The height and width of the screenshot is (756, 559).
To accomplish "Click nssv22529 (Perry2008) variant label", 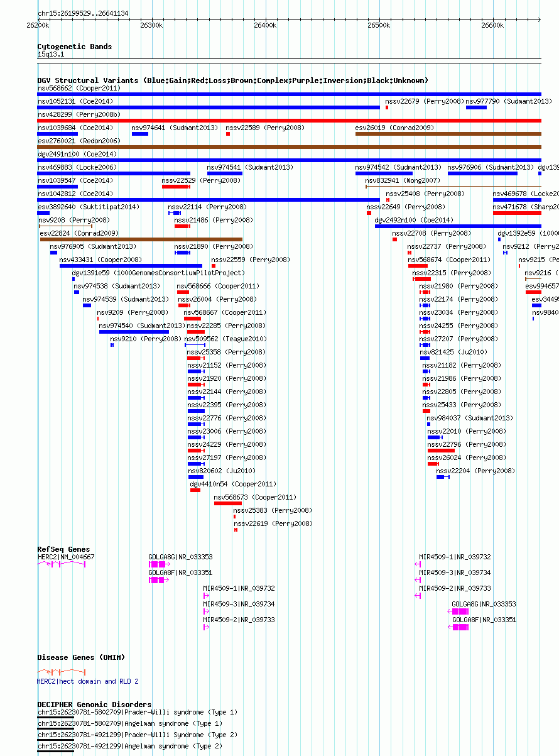I will click(201, 180).
